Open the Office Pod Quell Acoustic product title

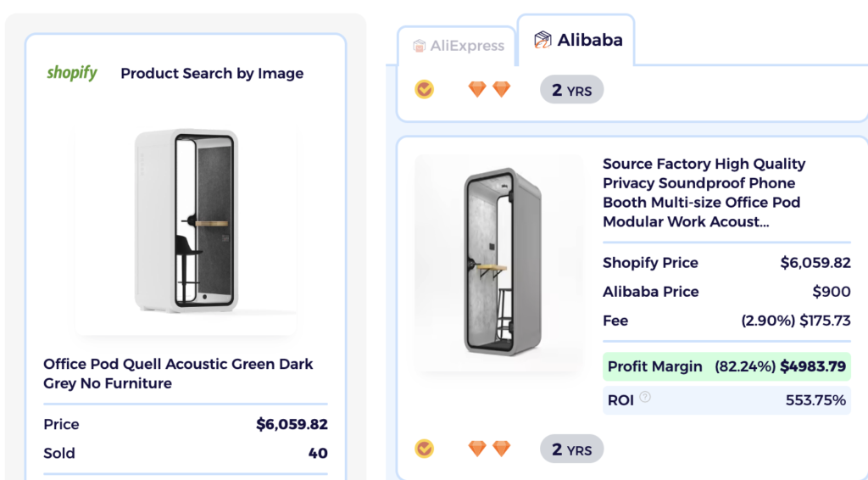(178, 373)
